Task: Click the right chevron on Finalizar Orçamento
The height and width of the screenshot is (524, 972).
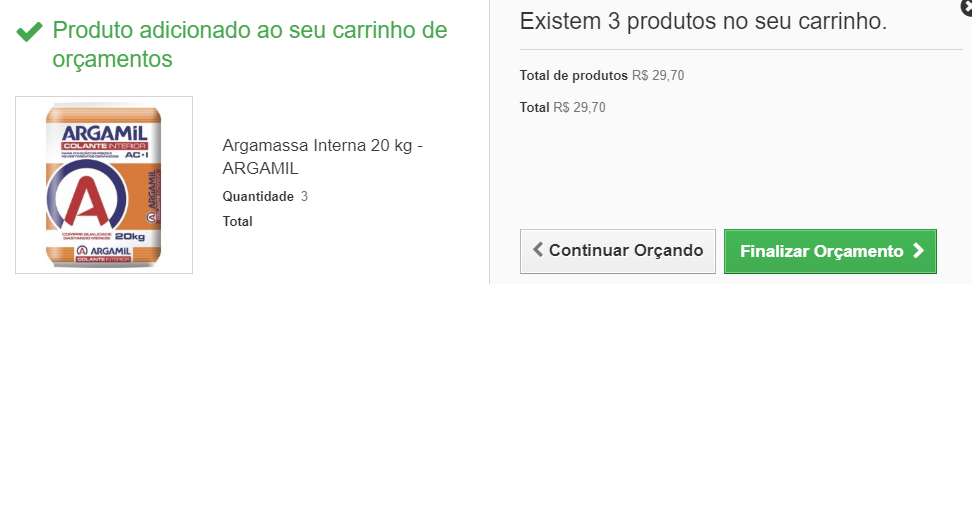Action: tap(918, 251)
